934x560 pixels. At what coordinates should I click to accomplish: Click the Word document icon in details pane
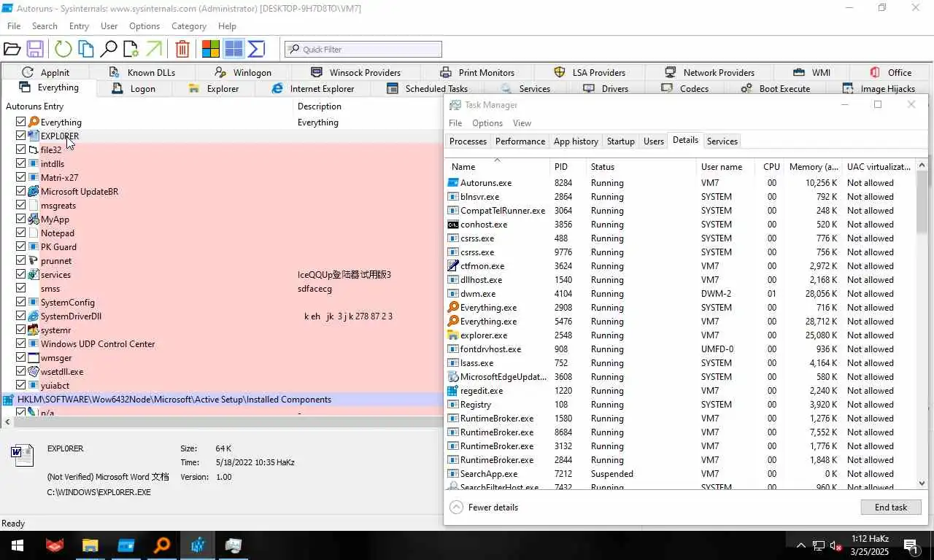22,456
